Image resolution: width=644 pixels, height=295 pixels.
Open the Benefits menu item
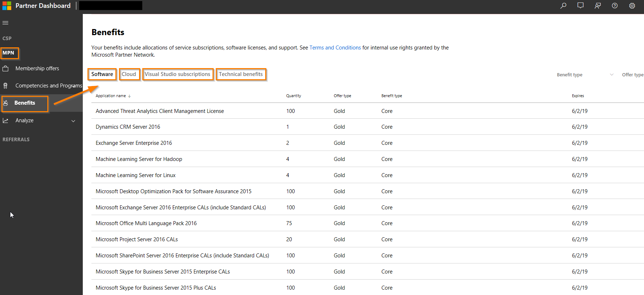tap(25, 103)
